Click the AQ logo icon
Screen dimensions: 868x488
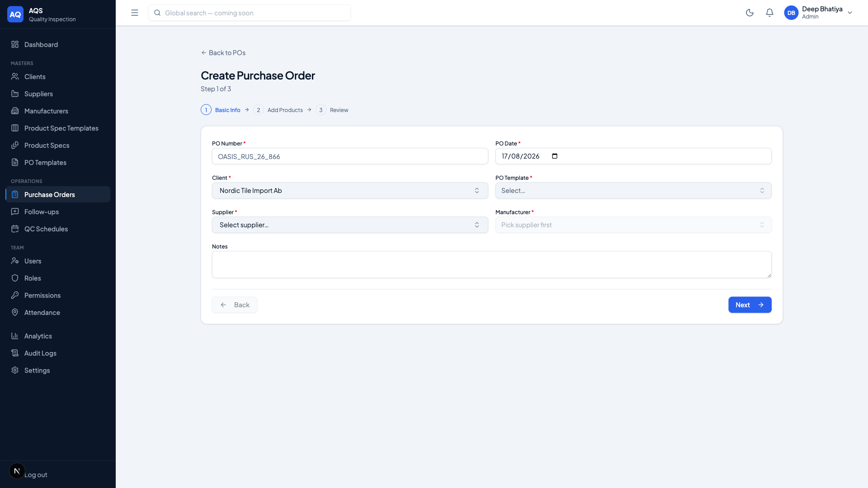15,14
